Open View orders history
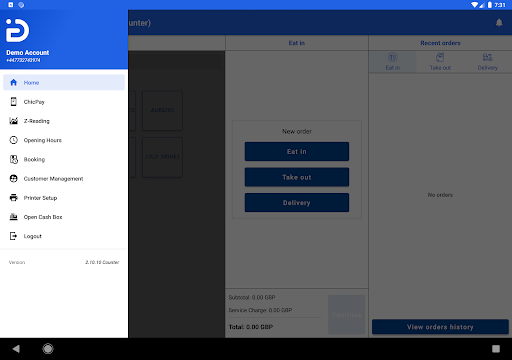Screen dimensions: 512x360 (440, 327)
